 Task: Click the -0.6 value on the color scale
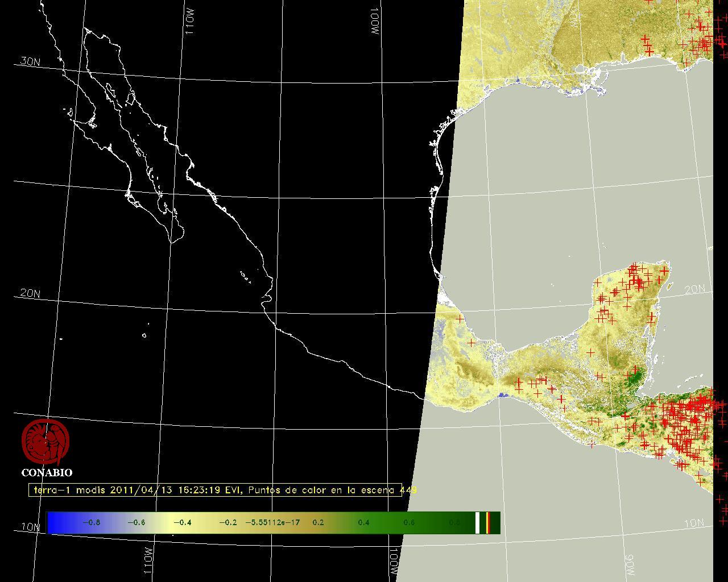click(x=136, y=523)
